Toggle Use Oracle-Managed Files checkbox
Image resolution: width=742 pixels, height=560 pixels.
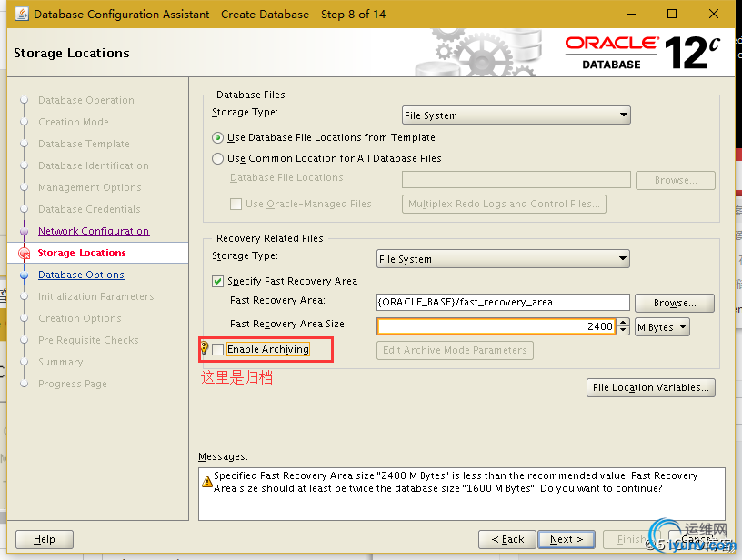point(236,205)
